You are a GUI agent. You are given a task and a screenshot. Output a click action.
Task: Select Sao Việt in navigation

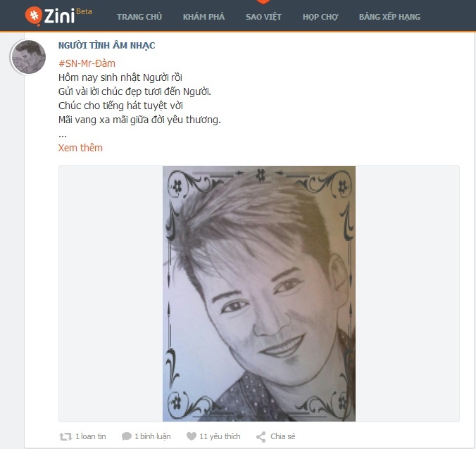[263, 17]
